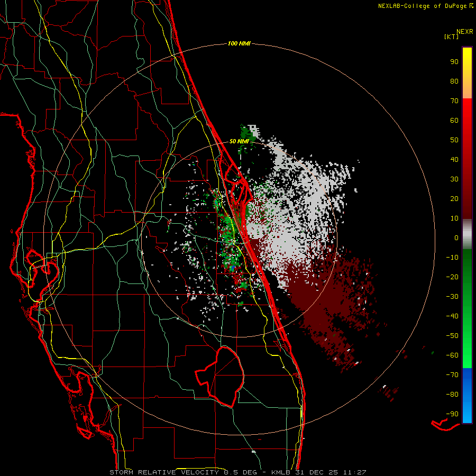Click the blue segment of the color bar
Viewport: 476px width, 476px height.
[467, 395]
